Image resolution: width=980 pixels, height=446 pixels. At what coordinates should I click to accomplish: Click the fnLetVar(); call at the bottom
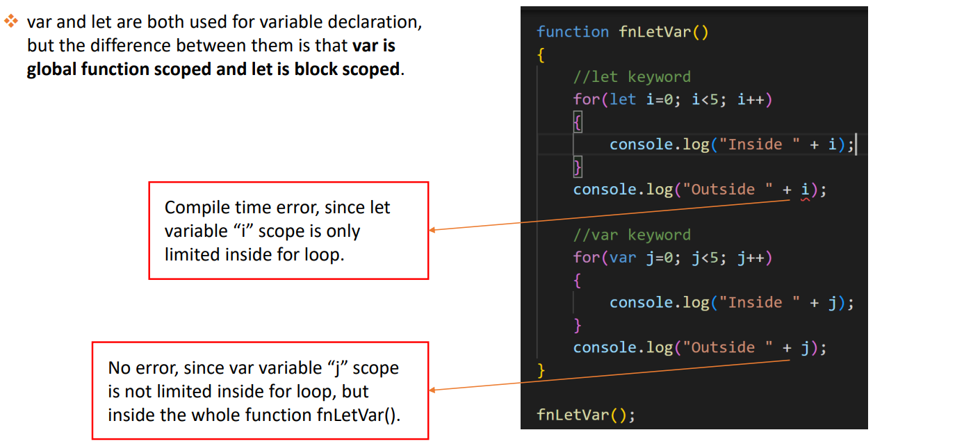(585, 415)
